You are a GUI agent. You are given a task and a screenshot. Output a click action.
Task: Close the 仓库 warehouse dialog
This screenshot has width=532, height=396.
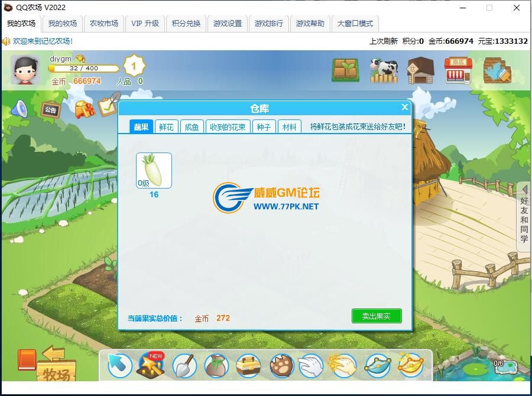(405, 107)
